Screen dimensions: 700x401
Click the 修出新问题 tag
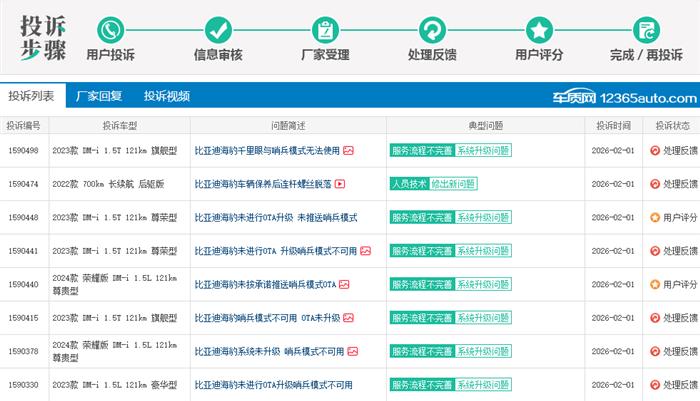tap(453, 184)
